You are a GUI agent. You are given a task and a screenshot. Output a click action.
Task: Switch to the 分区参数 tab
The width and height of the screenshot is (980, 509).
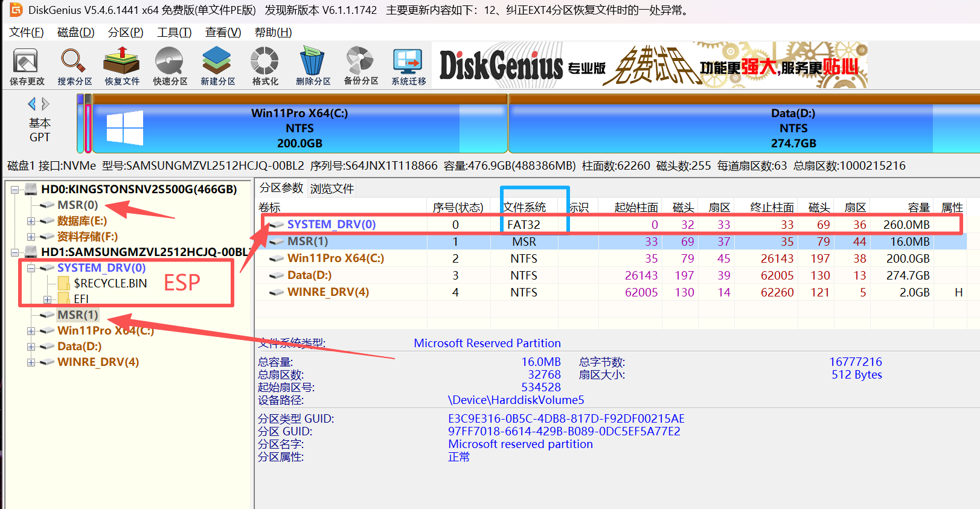(x=281, y=188)
